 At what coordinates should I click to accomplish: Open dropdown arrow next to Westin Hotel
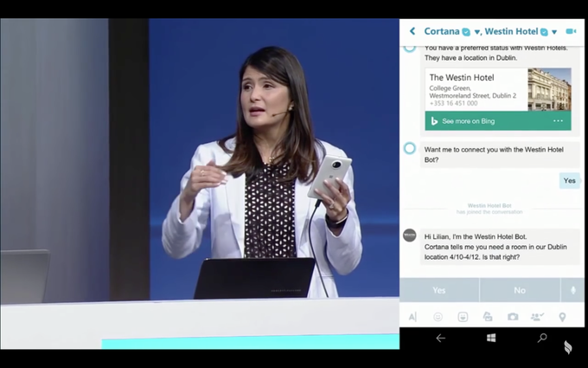[x=554, y=32]
